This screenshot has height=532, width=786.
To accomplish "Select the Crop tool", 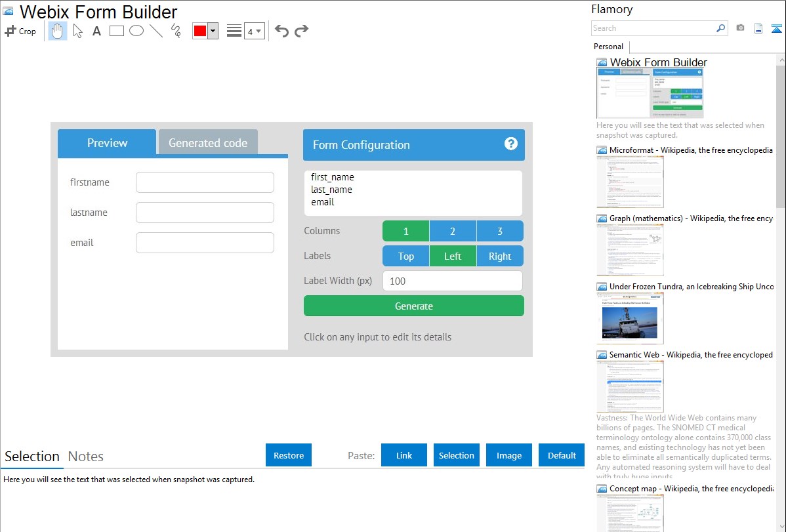I will (20, 31).
